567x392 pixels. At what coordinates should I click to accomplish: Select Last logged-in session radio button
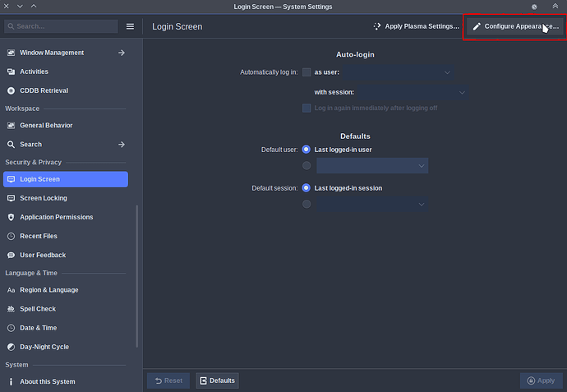(x=307, y=188)
